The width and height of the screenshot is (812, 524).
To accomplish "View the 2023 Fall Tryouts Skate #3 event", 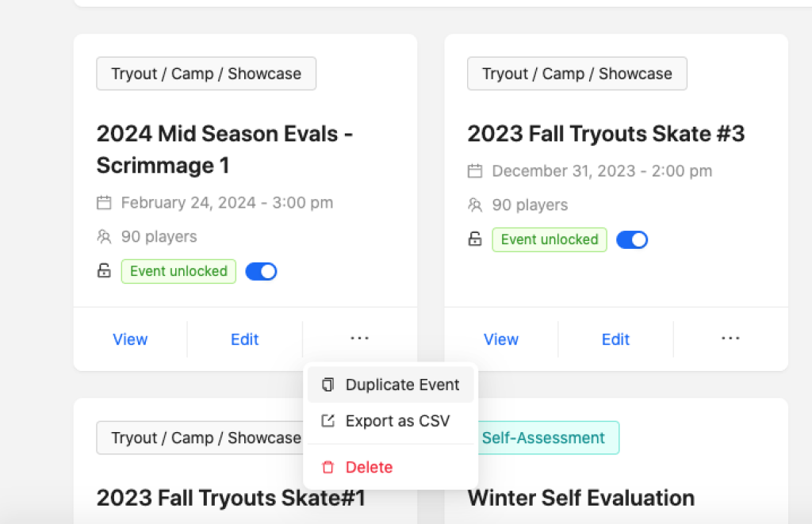I will (501, 339).
